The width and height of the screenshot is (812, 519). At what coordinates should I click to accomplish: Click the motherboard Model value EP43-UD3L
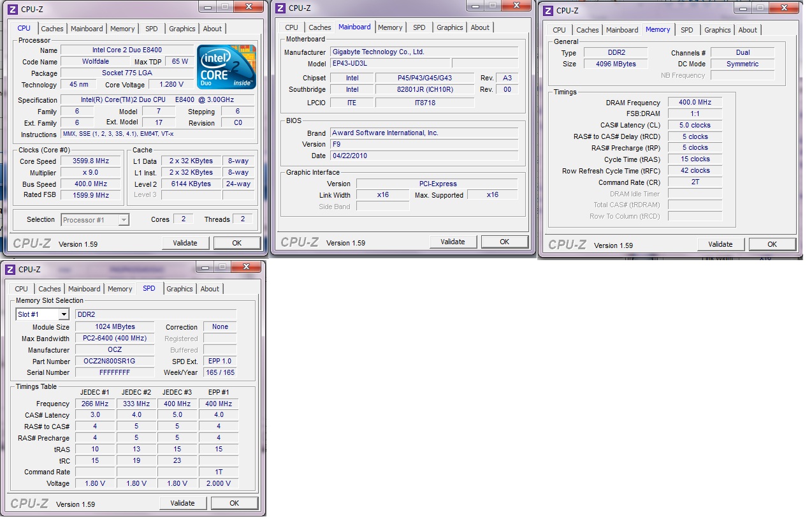point(390,63)
